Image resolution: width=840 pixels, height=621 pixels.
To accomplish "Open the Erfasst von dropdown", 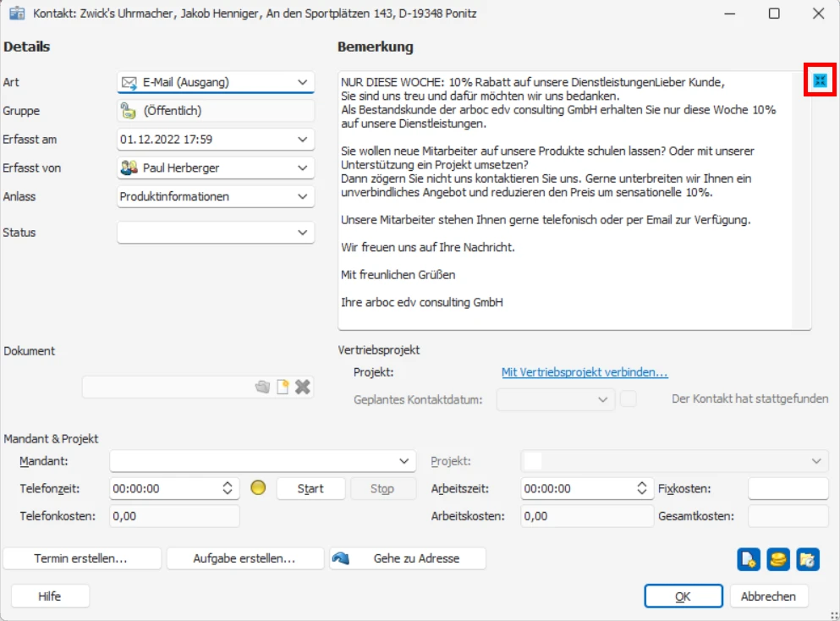I will (x=303, y=168).
